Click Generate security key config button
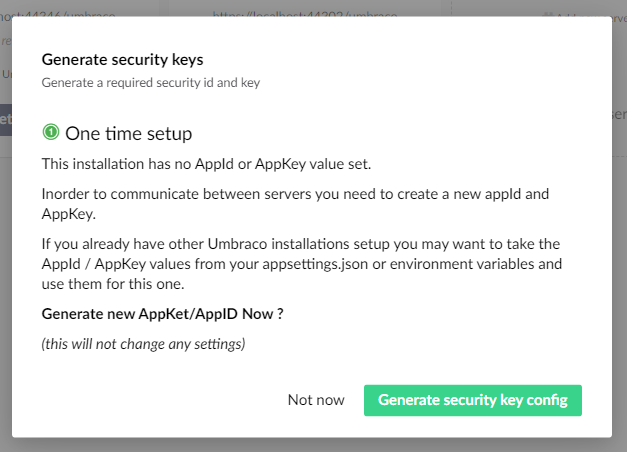 click(473, 400)
